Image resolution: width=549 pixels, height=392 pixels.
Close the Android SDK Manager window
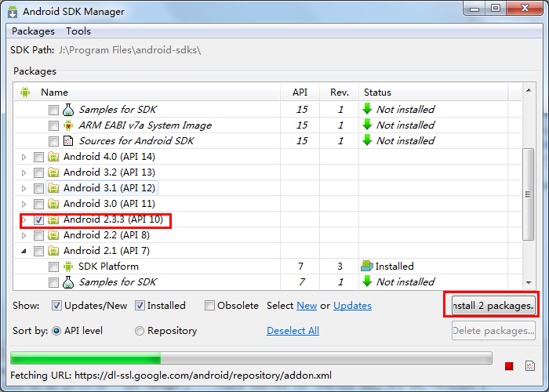click(525, 9)
